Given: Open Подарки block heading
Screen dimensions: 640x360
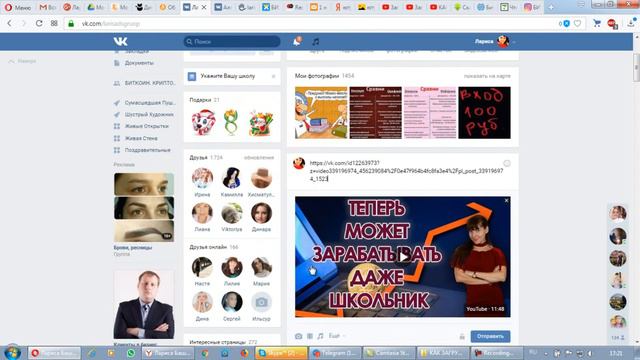Looking at the screenshot, I should coord(200,100).
